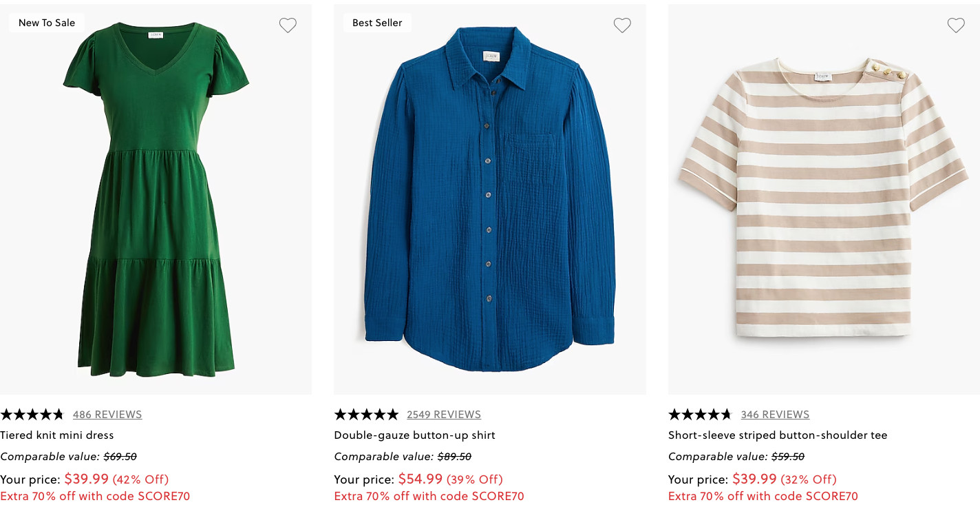Click the New To Sale badge

[47, 23]
